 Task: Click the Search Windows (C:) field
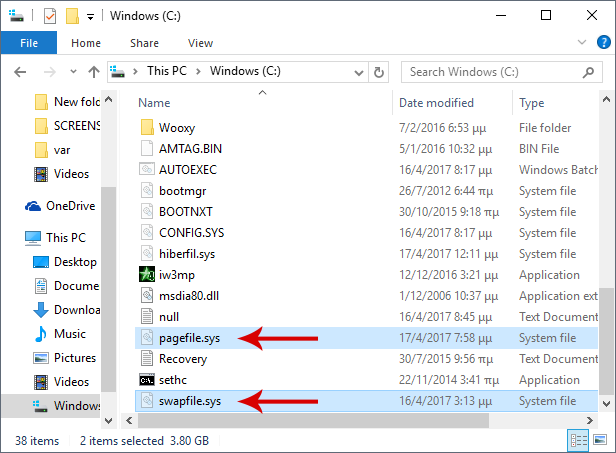(x=501, y=72)
